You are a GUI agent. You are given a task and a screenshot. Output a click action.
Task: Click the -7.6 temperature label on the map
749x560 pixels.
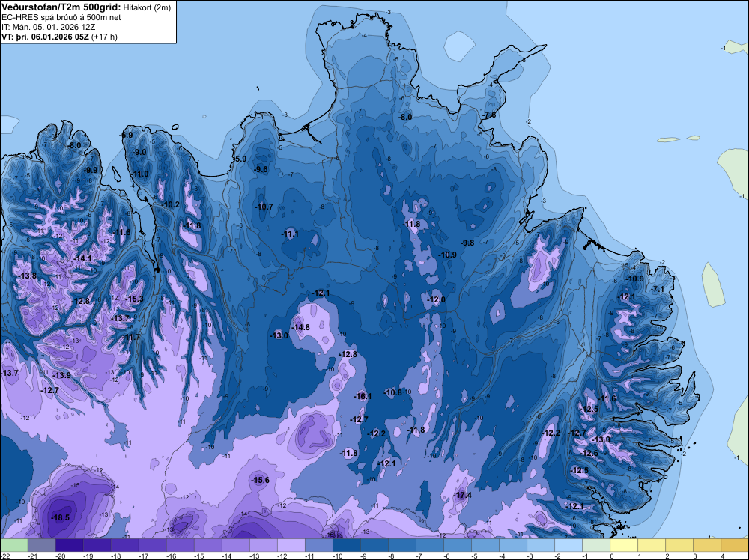click(488, 115)
